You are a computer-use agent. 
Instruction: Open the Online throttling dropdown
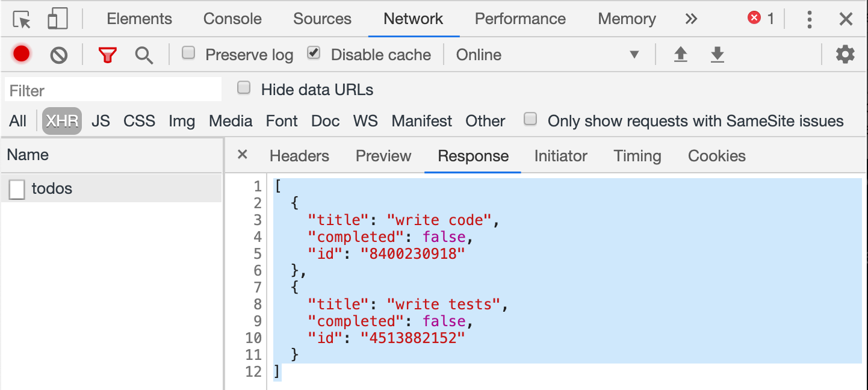pos(547,55)
